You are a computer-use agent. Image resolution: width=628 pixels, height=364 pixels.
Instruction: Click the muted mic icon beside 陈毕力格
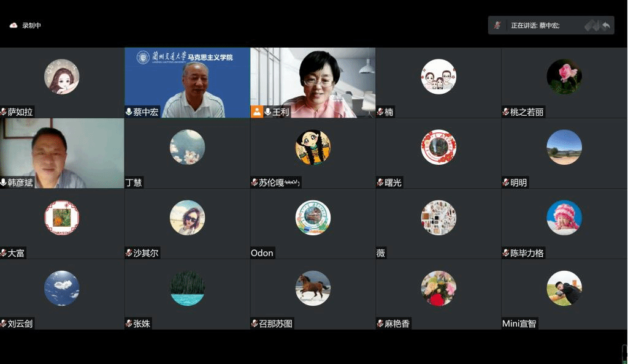(x=506, y=253)
